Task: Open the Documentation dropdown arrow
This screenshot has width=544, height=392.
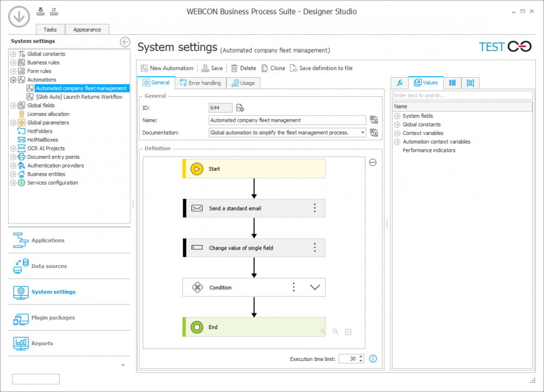Action: point(362,133)
